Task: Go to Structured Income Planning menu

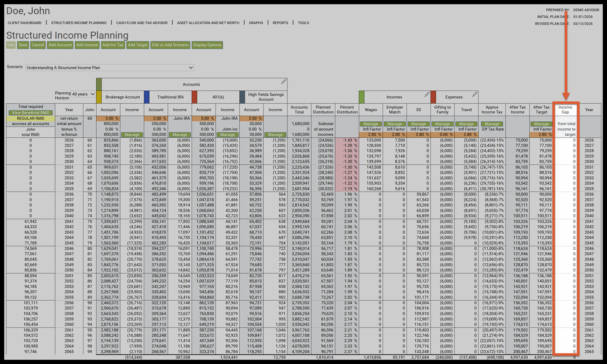Action: coord(79,23)
